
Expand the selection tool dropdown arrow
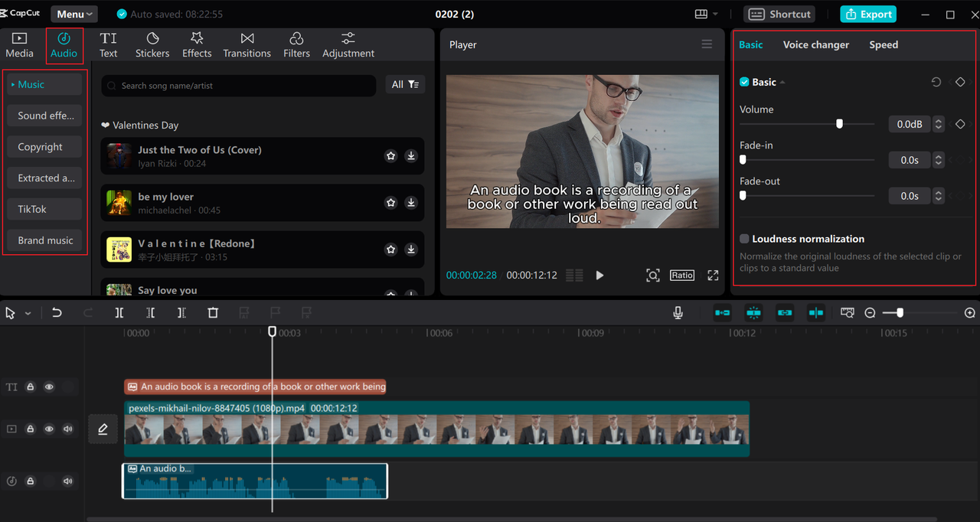(28, 313)
